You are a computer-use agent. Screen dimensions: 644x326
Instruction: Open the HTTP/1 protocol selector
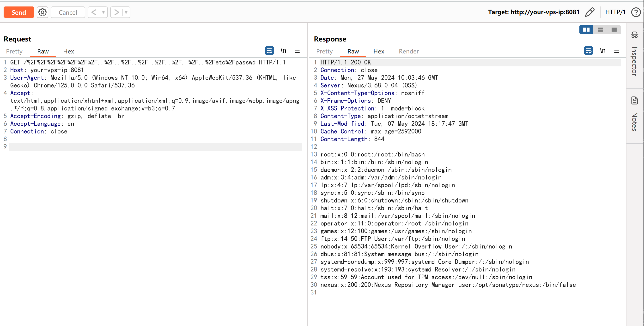click(615, 12)
